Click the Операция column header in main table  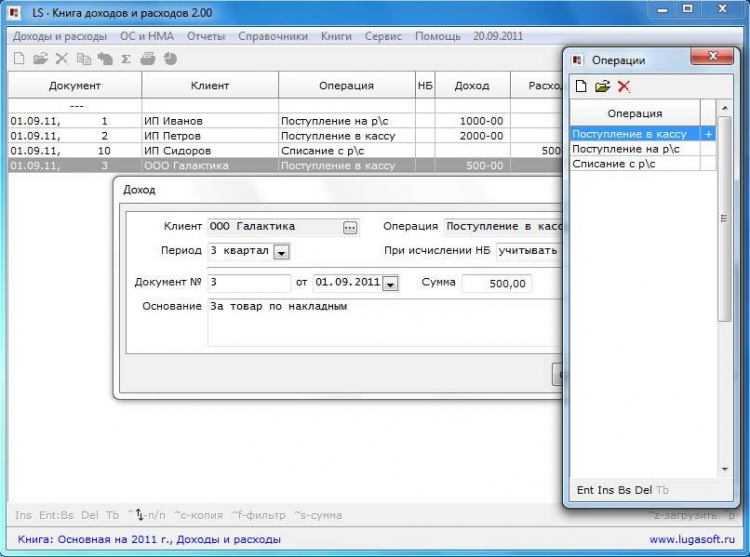pyautogui.click(x=346, y=86)
